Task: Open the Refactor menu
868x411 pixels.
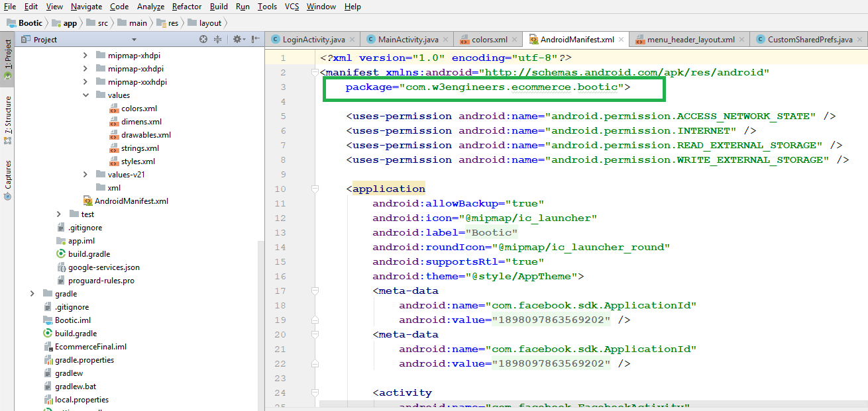Action: pyautogui.click(x=186, y=7)
